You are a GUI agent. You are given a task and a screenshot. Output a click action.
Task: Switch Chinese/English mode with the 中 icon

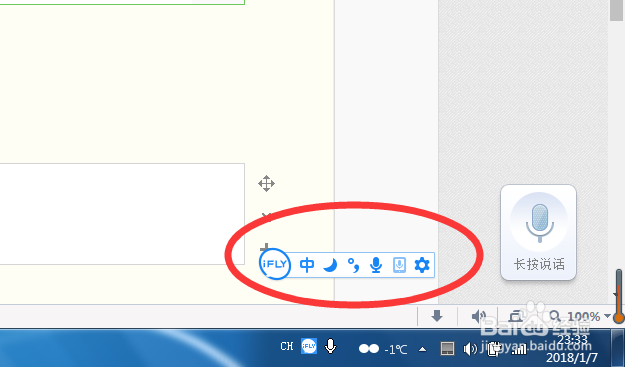[x=307, y=265]
